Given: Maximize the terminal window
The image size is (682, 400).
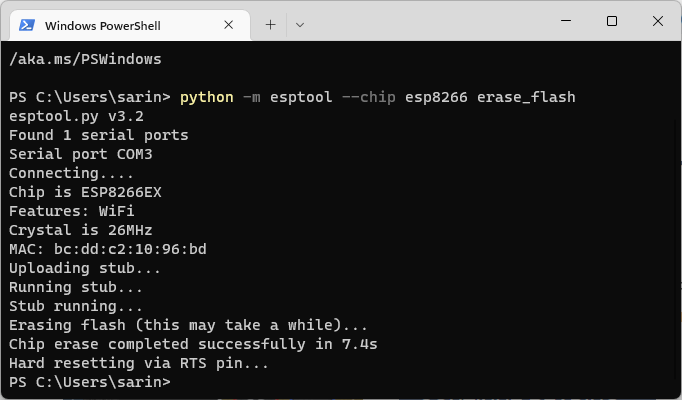Looking at the screenshot, I should coord(612,21).
